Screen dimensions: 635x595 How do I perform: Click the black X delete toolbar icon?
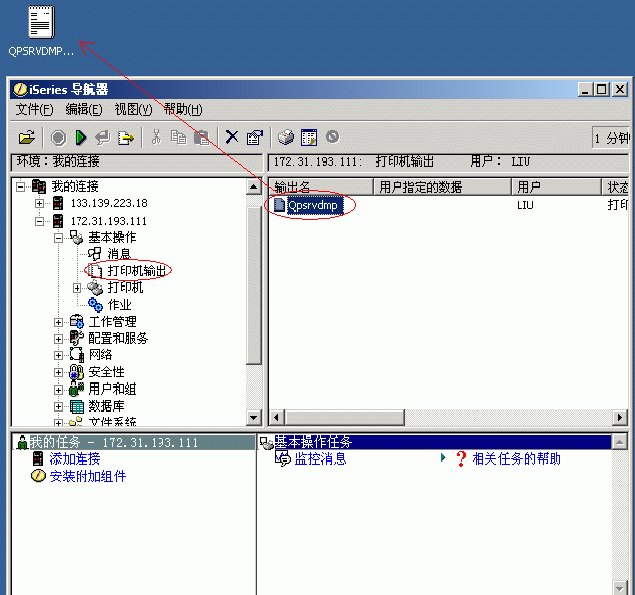pyautogui.click(x=232, y=137)
